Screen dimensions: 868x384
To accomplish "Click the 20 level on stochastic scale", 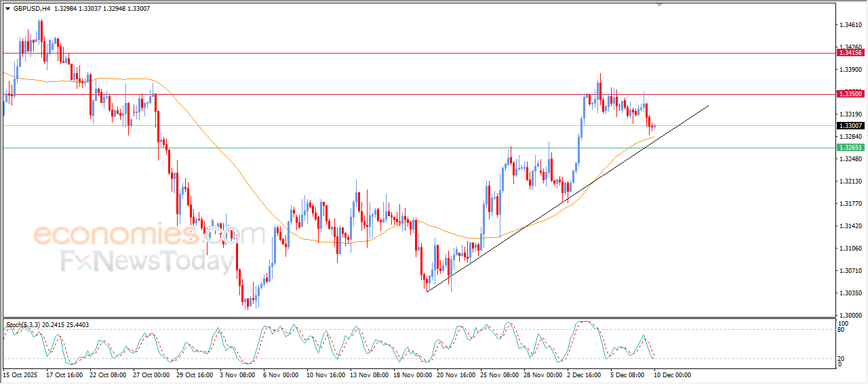I will (842, 358).
